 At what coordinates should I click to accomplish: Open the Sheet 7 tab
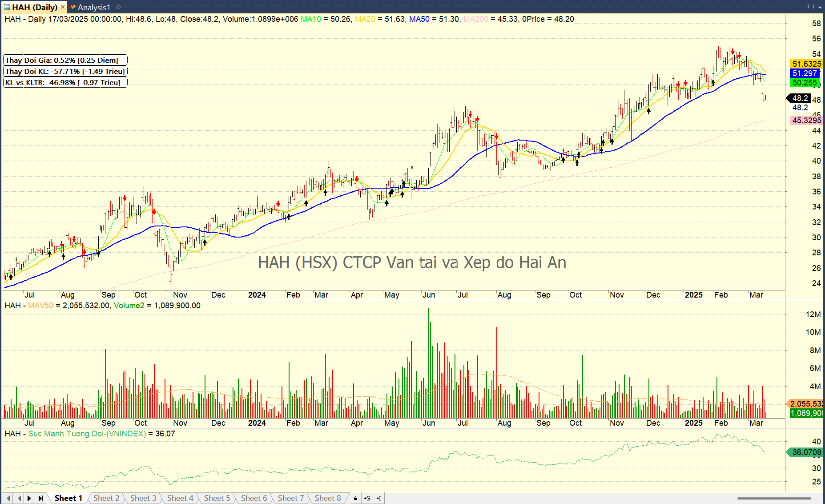point(291,498)
